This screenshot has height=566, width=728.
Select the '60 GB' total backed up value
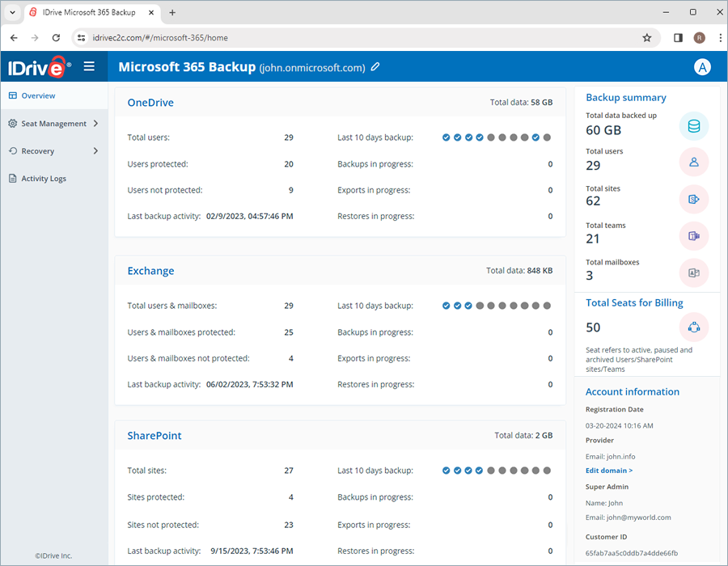click(603, 130)
